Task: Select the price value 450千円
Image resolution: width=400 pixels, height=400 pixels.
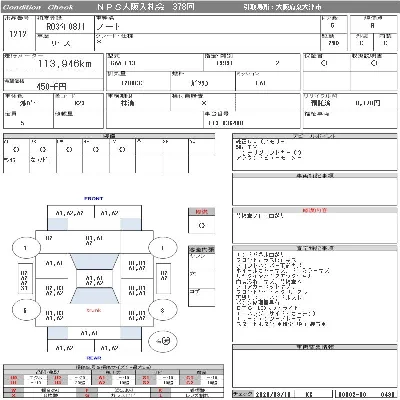Action: (51, 87)
